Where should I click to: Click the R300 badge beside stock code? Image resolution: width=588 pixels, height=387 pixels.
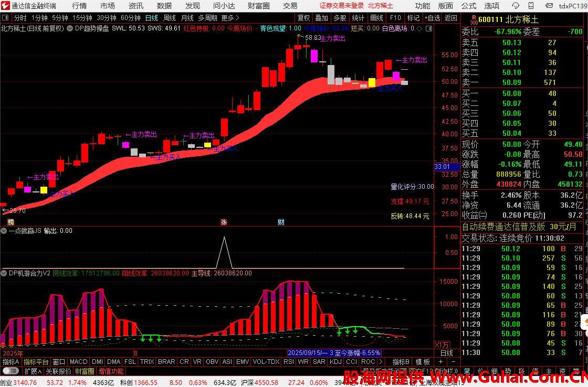tap(474, 19)
